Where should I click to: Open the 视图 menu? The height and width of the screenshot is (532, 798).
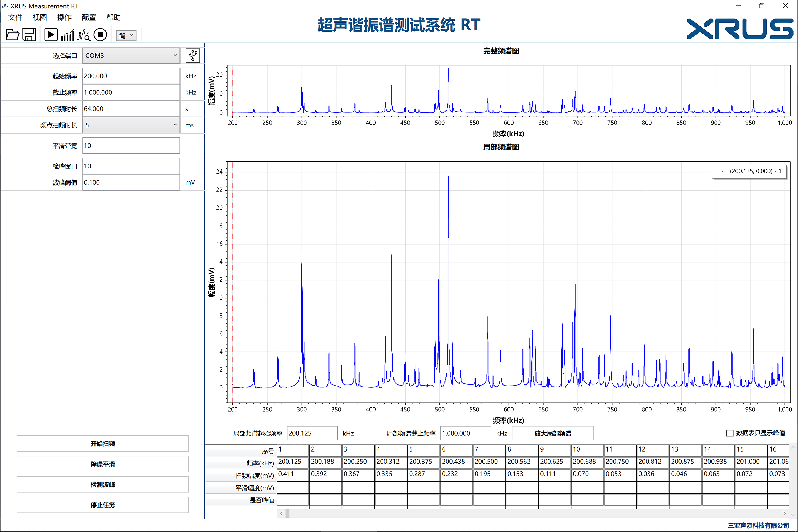[40, 17]
